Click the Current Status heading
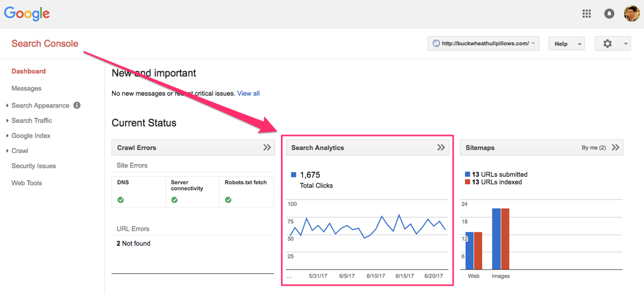This screenshot has width=644, height=294. pos(144,123)
